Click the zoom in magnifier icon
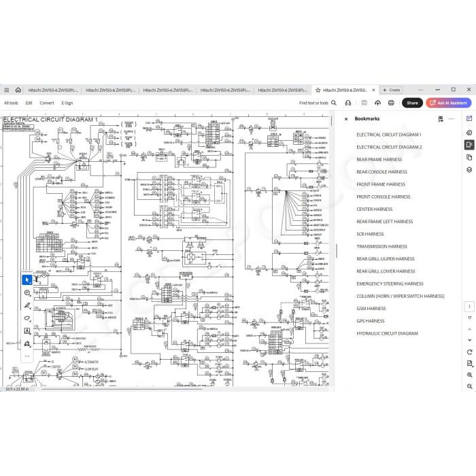 [x=469, y=375]
